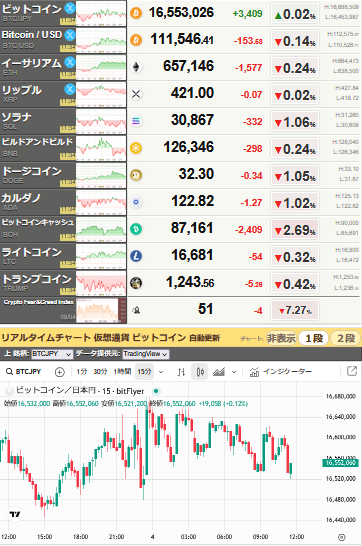Click the XRP coin icon

pyautogui.click(x=136, y=94)
